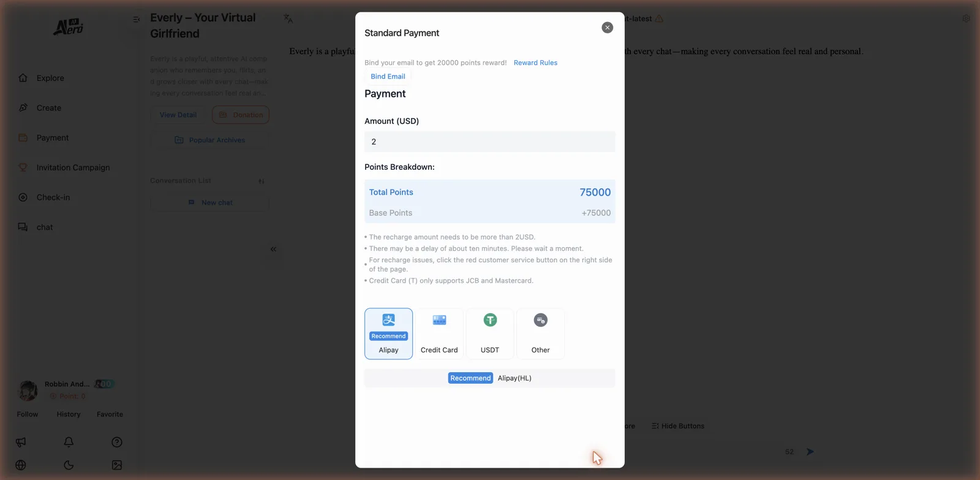980x480 pixels.
Task: Focus the Amount (USD) input field
Action: point(490,142)
